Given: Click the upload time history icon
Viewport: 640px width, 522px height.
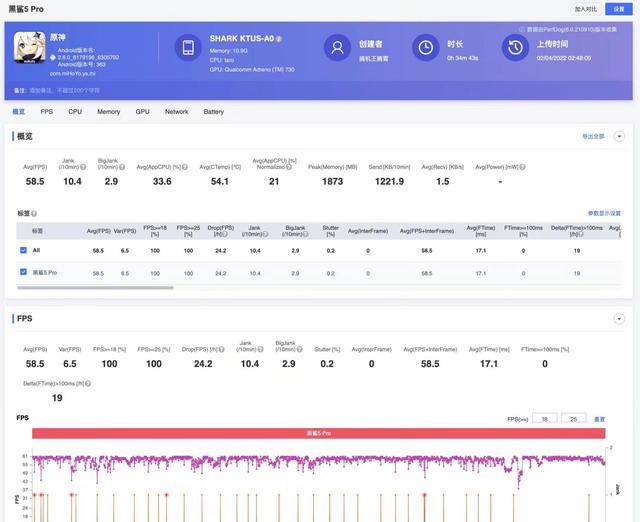Looking at the screenshot, I should point(515,47).
